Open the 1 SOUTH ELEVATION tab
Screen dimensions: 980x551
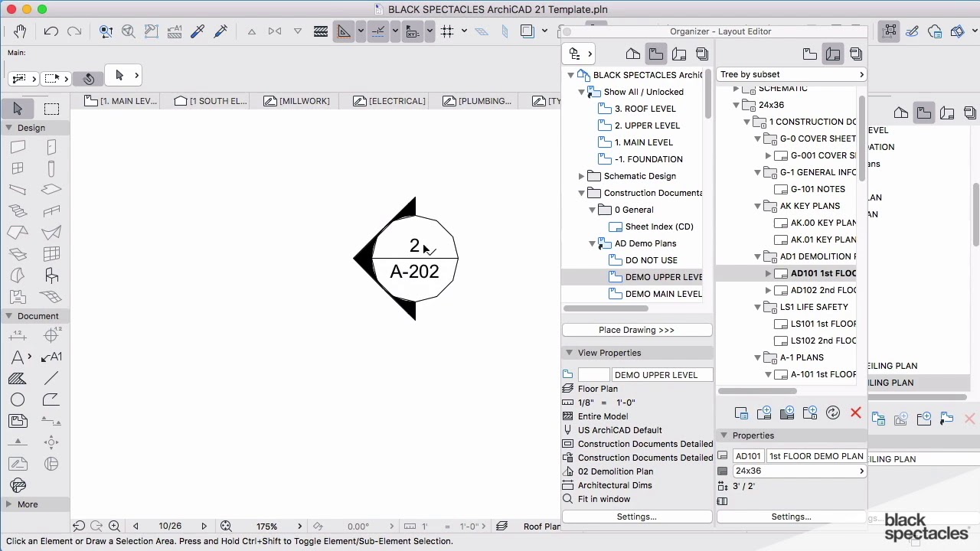click(211, 101)
